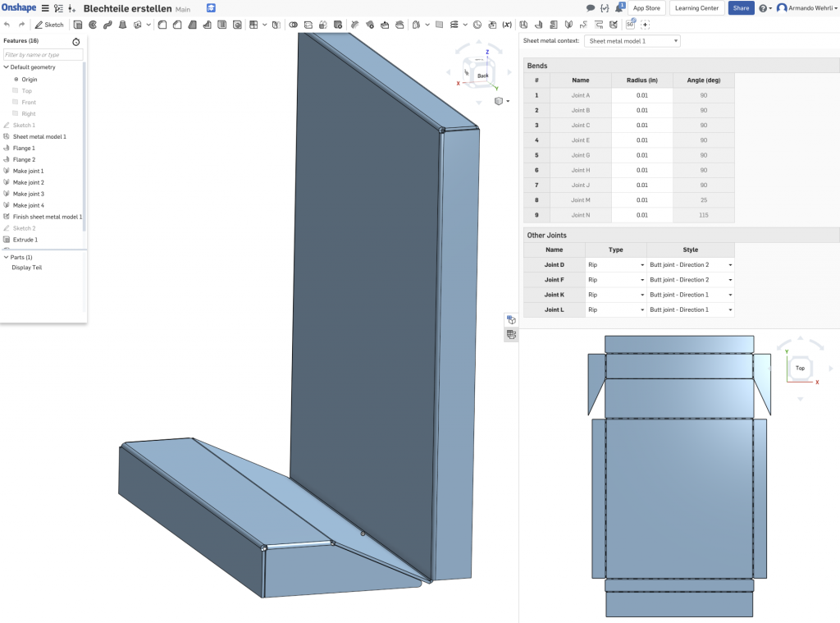Image resolution: width=840 pixels, height=623 pixels.
Task: Open the variable (x) tool
Action: coord(507,25)
